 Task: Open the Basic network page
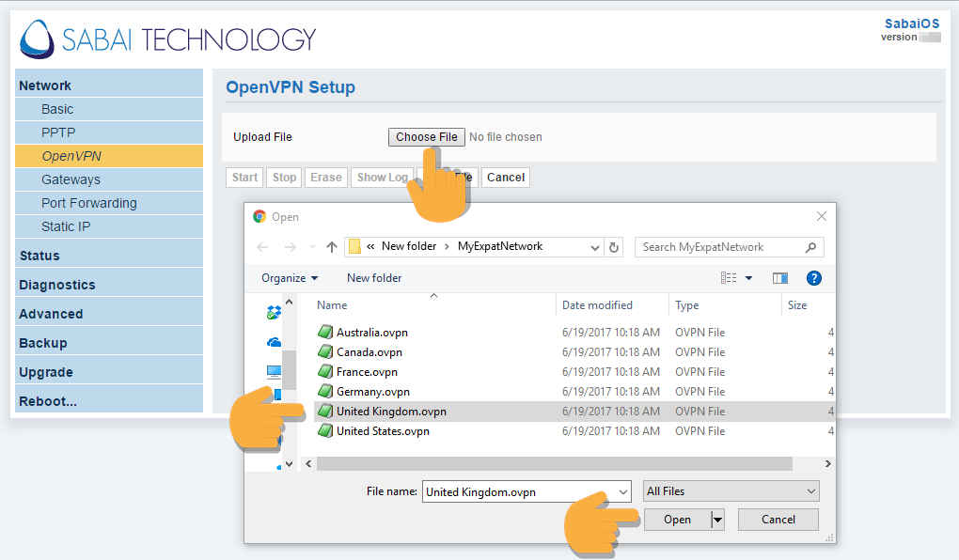click(x=109, y=109)
